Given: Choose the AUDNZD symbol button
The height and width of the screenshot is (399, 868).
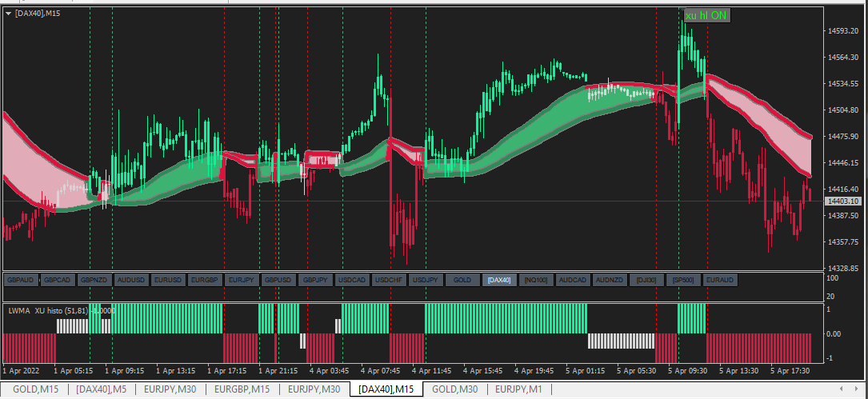Looking at the screenshot, I should point(610,280).
